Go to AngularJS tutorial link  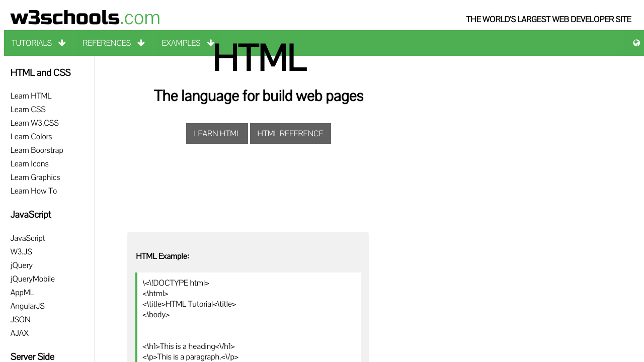coord(28,306)
